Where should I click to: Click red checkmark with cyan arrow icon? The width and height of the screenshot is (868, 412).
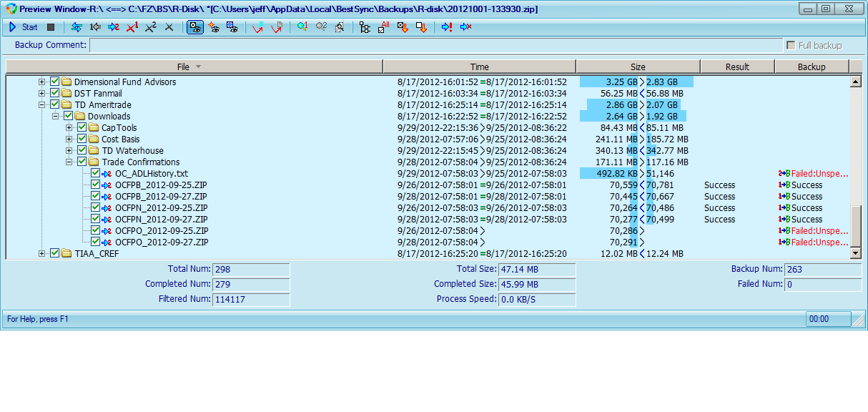[x=258, y=27]
